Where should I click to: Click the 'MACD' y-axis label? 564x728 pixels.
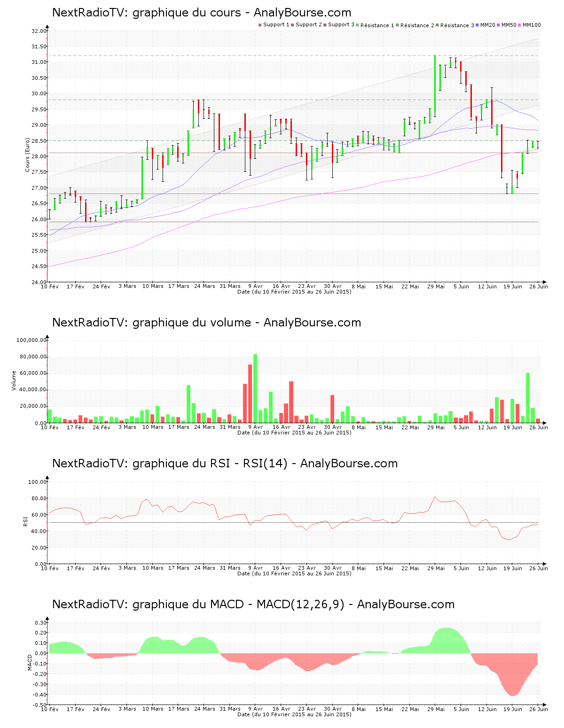click(30, 662)
